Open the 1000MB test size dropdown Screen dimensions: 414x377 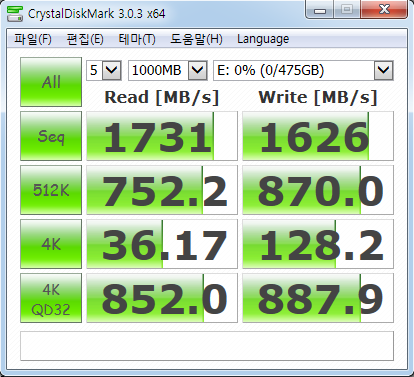click(x=168, y=70)
